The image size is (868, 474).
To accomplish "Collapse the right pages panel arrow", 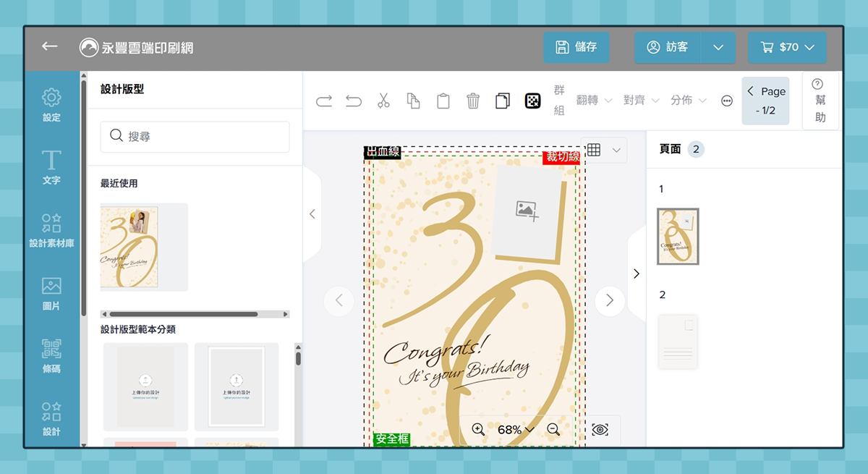I will coord(637,274).
